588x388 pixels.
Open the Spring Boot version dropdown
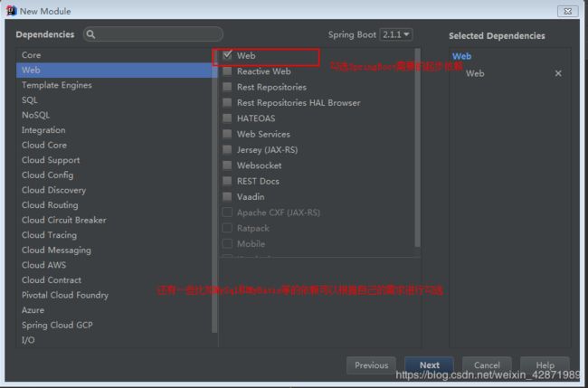point(396,34)
